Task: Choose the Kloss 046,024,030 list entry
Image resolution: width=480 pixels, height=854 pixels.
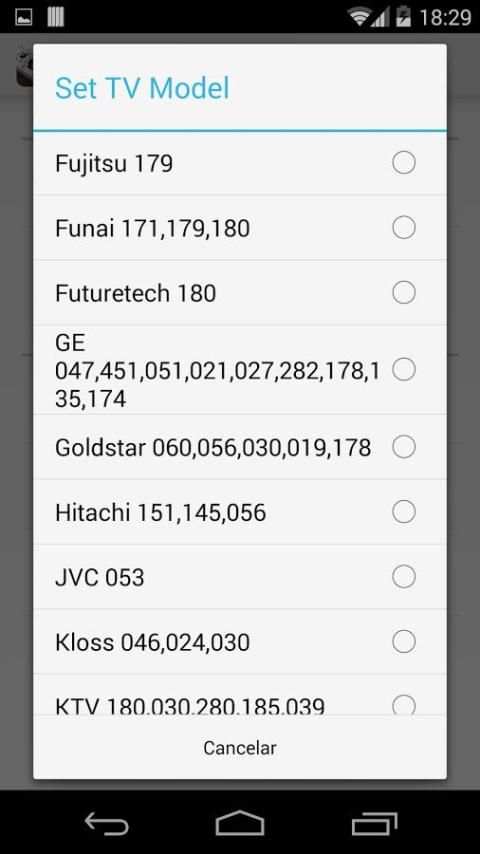Action: (x=240, y=642)
